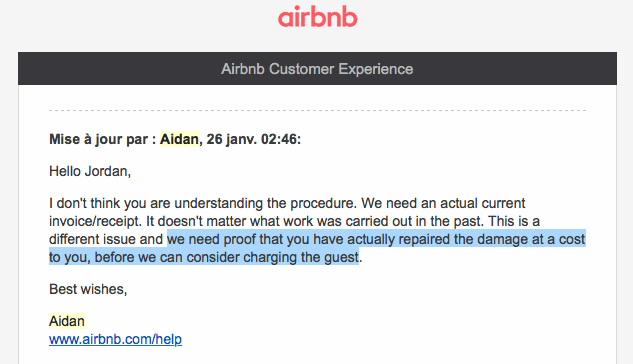Click the blue-selected text about proof of repair
Image resolution: width=633 pixels, height=364 pixels.
tap(317, 248)
